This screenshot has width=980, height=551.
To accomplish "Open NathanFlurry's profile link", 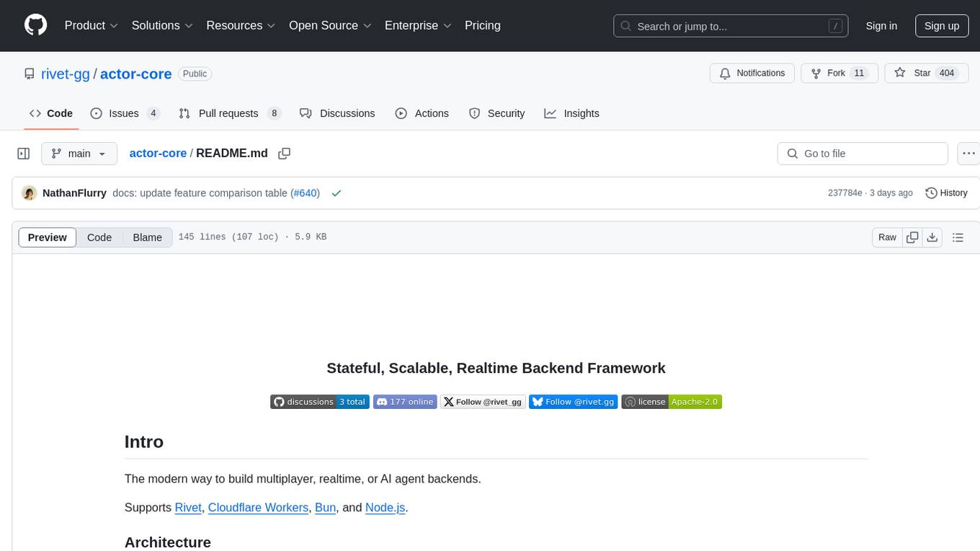I will pyautogui.click(x=74, y=193).
